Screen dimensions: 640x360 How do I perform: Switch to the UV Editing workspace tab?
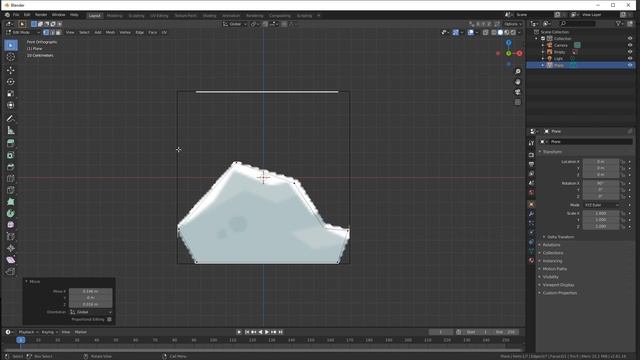[159, 16]
